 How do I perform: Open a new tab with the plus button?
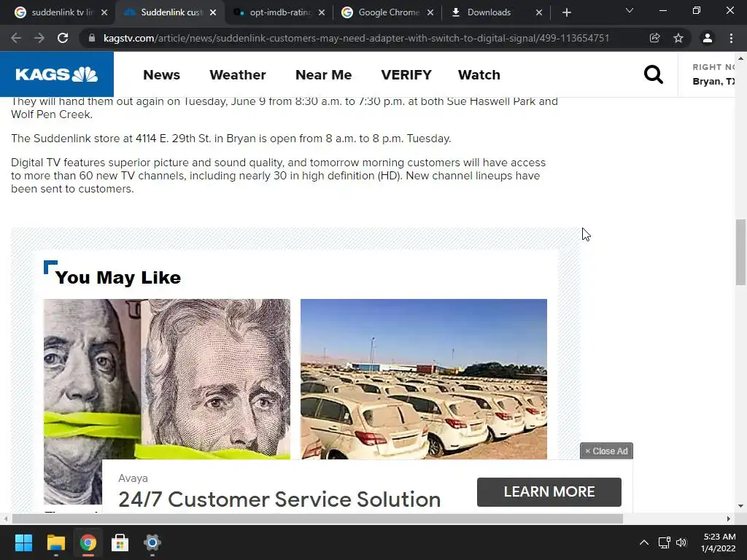coord(566,12)
